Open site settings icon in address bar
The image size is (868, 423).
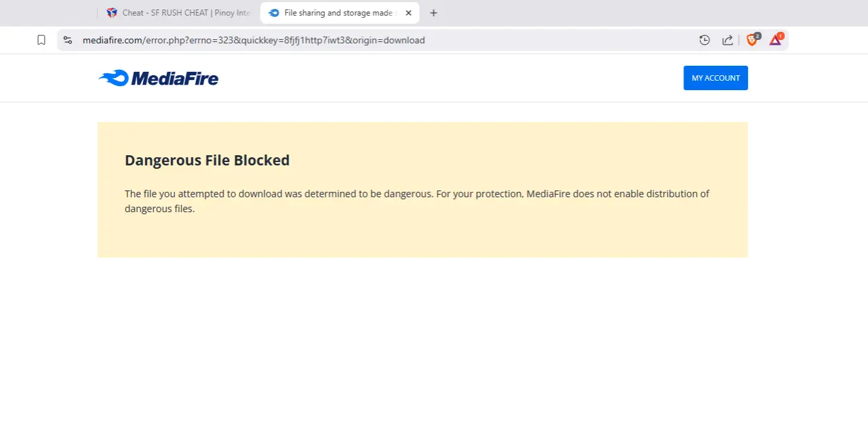68,40
